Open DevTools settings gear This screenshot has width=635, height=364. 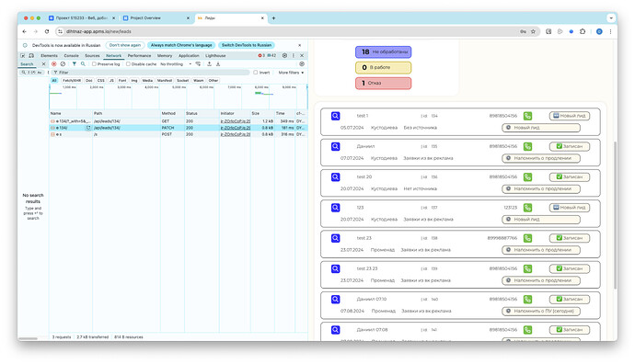[x=284, y=55]
